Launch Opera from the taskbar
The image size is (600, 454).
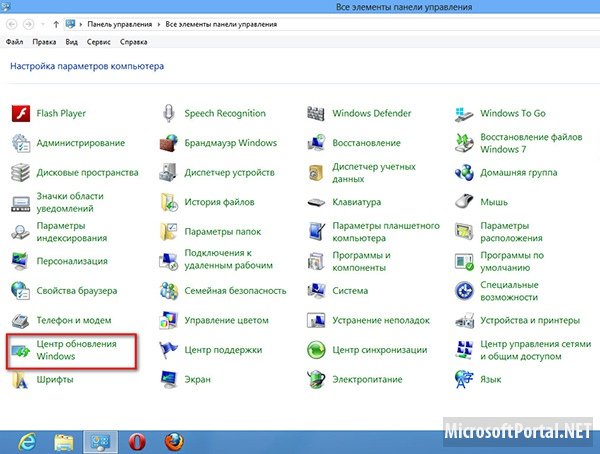(137, 442)
